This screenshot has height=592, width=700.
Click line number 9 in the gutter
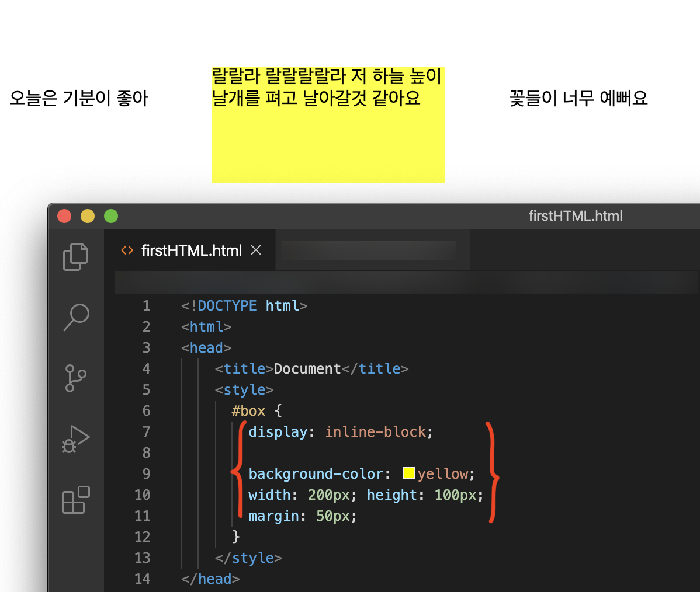pos(147,474)
